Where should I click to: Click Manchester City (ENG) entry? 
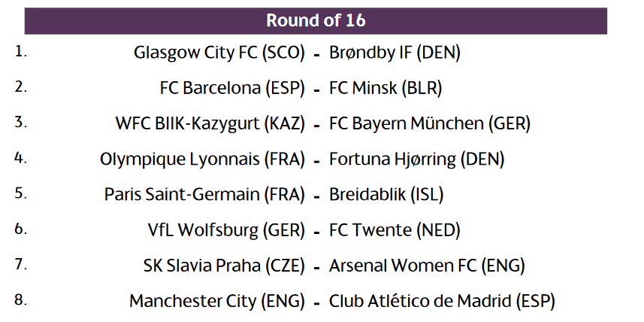click(x=217, y=302)
